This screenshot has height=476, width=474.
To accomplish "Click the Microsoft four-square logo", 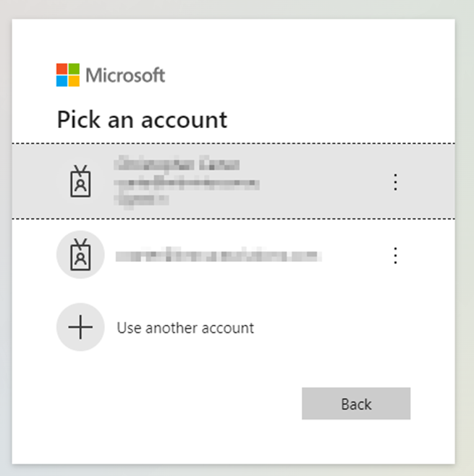I will pyautogui.click(x=67, y=75).
